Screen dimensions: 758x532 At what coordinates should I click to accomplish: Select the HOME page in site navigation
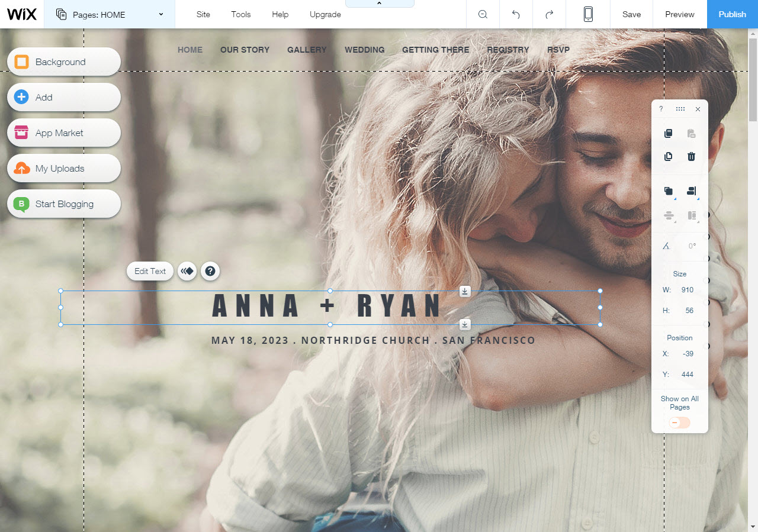(x=190, y=50)
